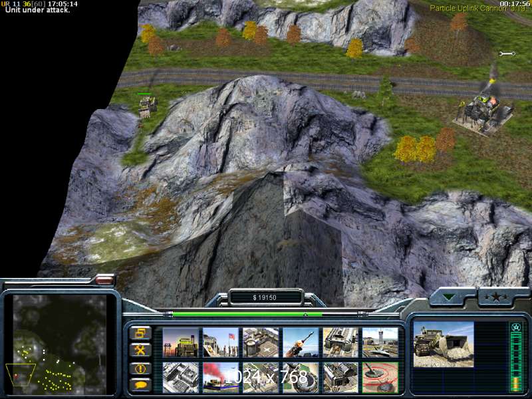Choose the airfield icon with control tower

(x=380, y=342)
